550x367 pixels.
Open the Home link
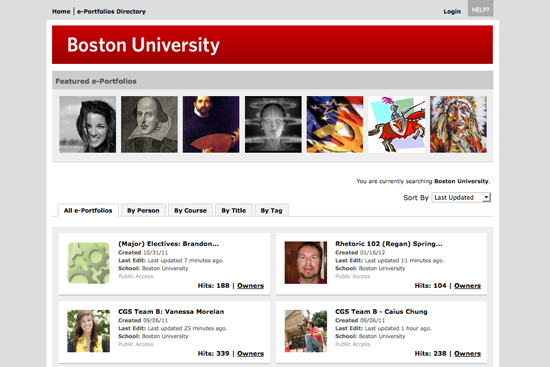point(61,12)
